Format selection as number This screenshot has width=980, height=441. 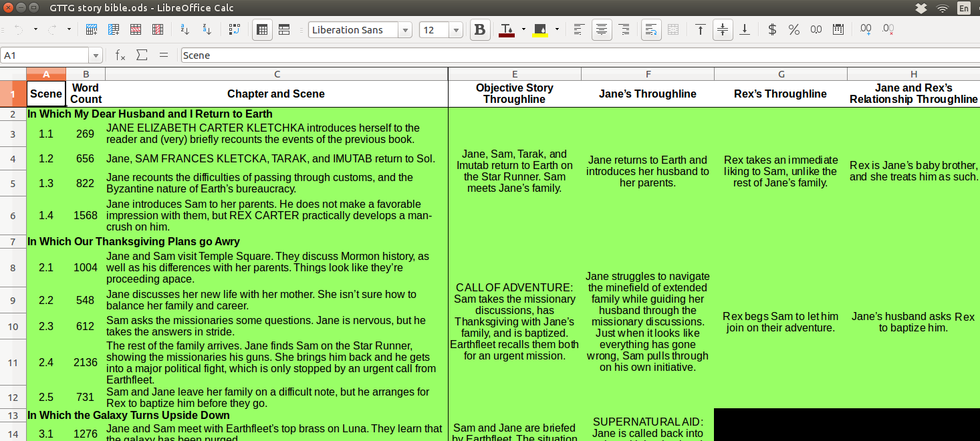point(816,30)
